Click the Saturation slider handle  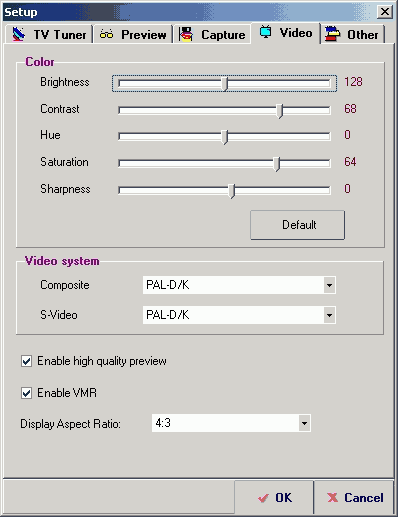pos(276,164)
